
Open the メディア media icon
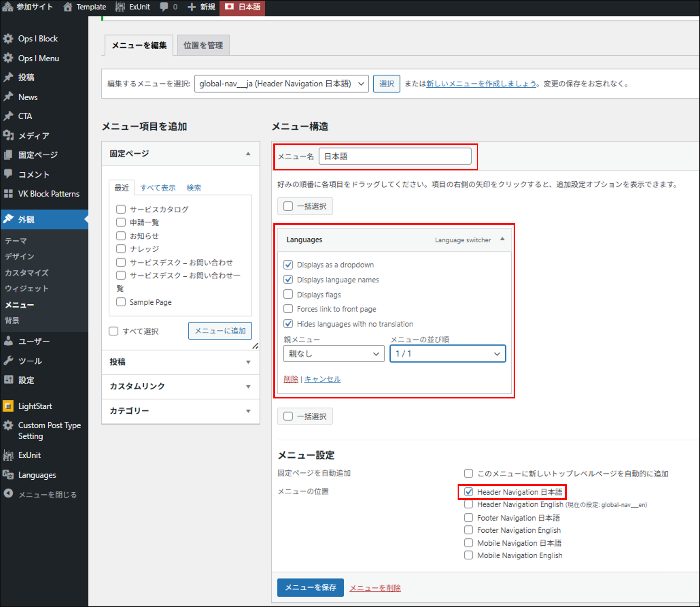(x=8, y=135)
